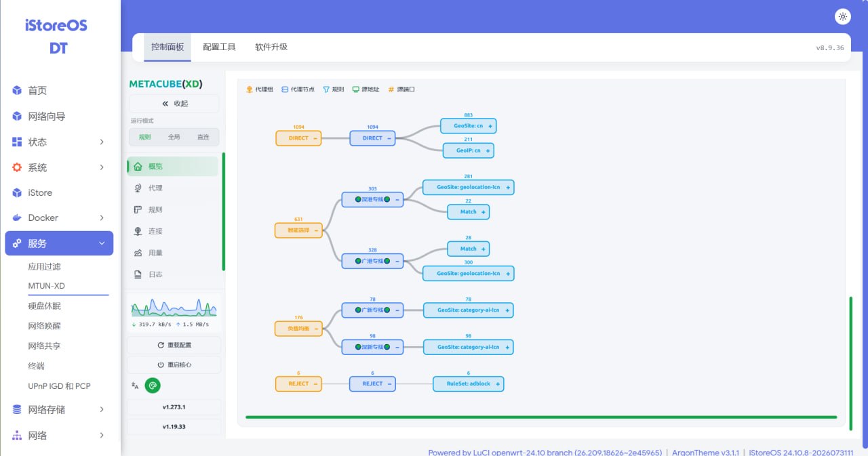This screenshot has width=868, height=456.
Task: Click the 源端口 hash legend icon
Action: coord(391,89)
